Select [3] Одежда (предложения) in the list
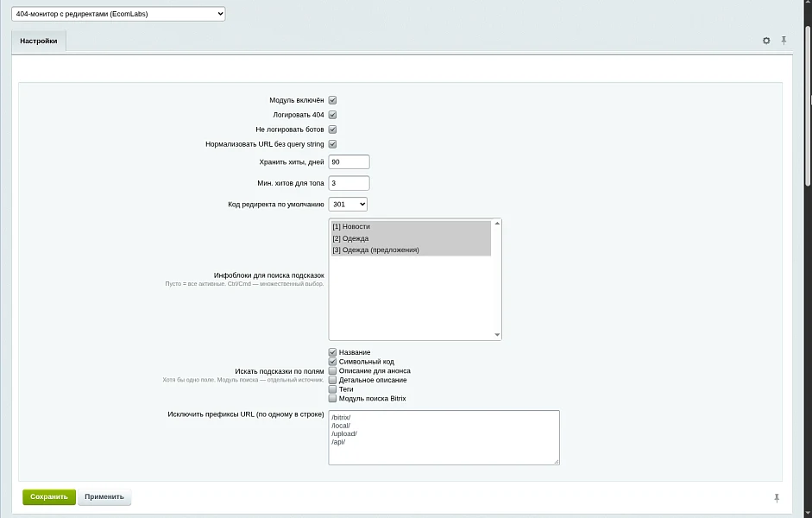This screenshot has height=518, width=812. point(412,250)
